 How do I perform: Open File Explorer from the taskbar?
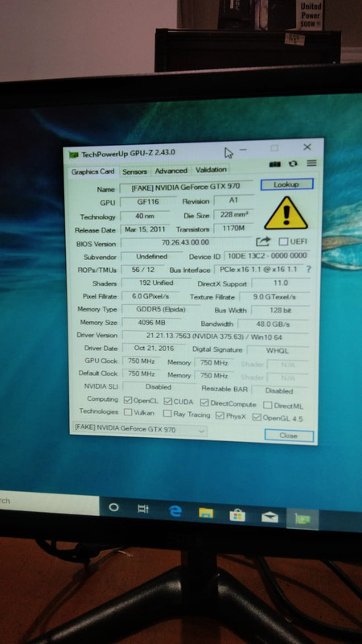coord(206,513)
